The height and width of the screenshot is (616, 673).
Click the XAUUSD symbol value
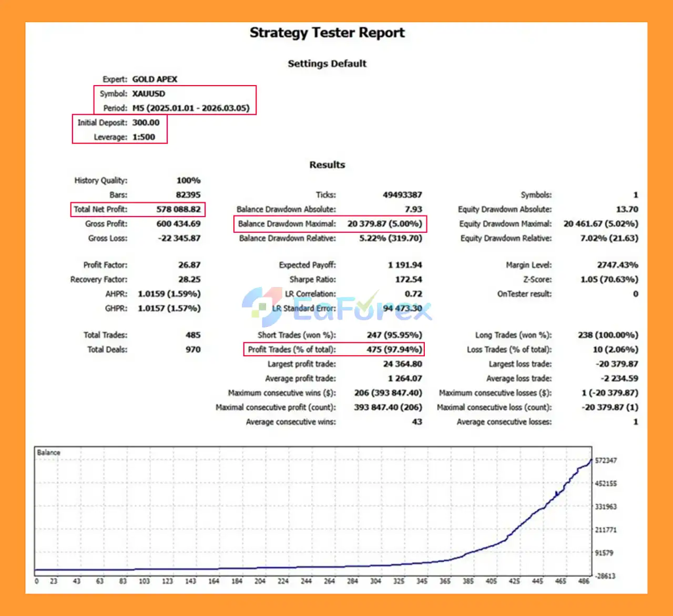coord(149,94)
